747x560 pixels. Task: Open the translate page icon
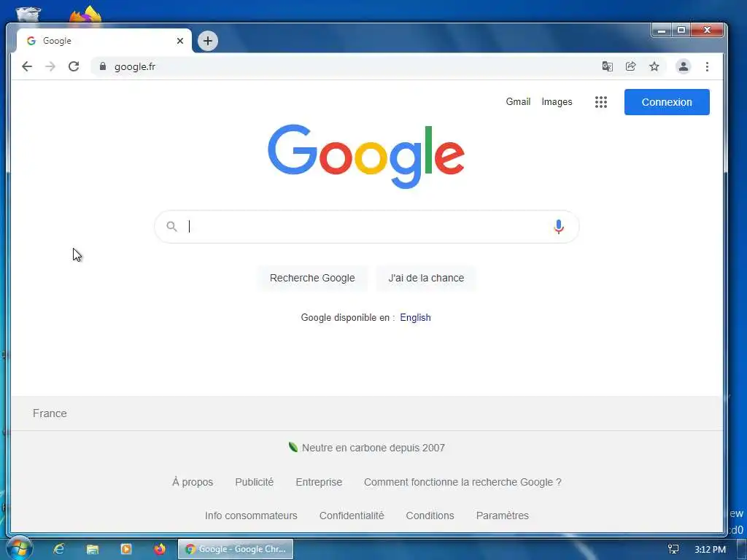pyautogui.click(x=607, y=66)
